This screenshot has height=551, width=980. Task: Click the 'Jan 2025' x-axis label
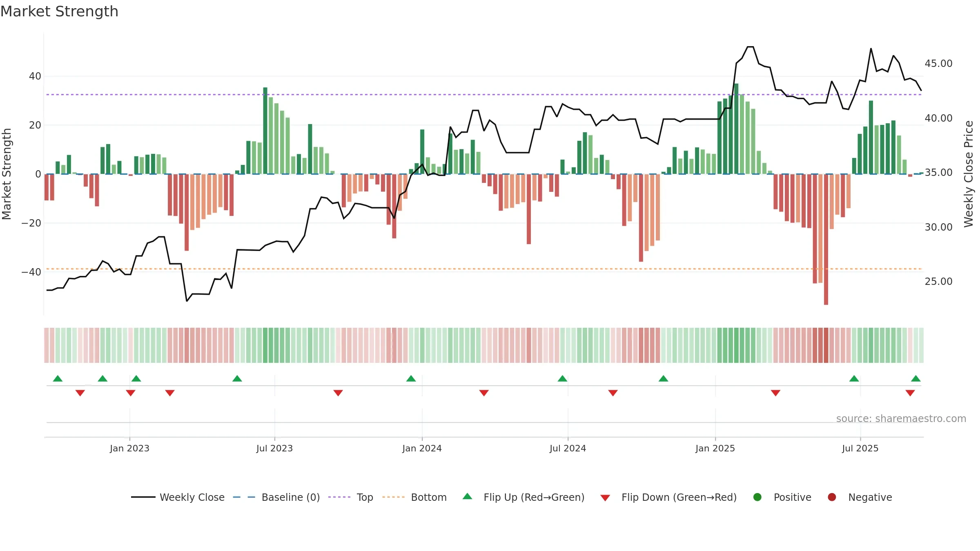point(715,448)
